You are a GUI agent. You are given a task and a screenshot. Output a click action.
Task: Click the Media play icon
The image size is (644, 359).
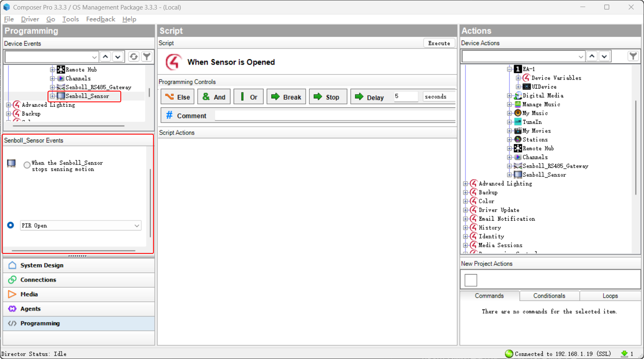(x=12, y=294)
